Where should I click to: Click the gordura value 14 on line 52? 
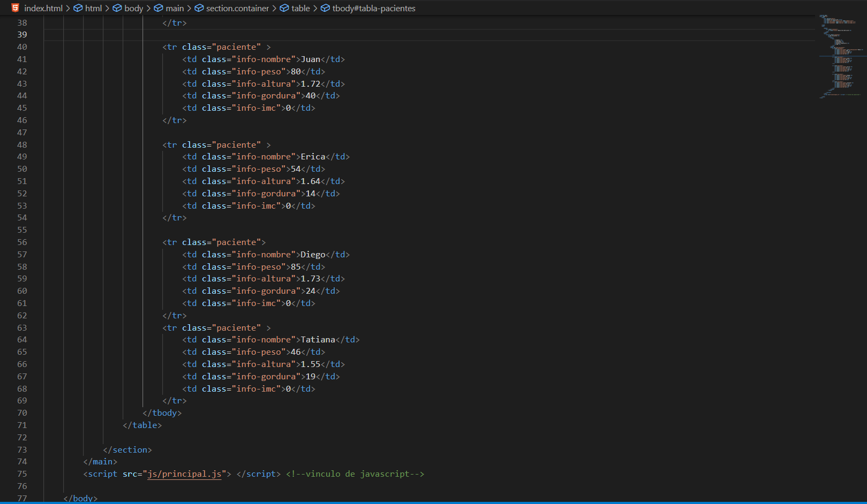point(311,194)
